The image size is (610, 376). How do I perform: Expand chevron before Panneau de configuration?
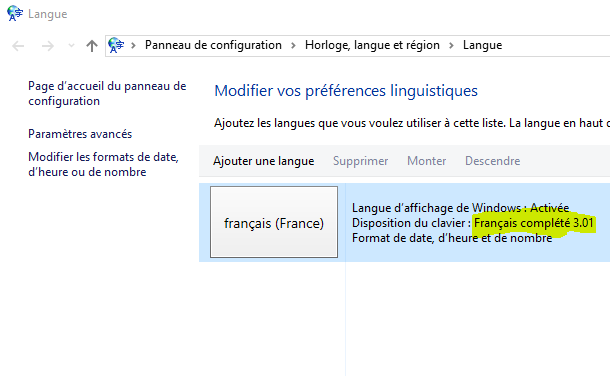tap(133, 45)
